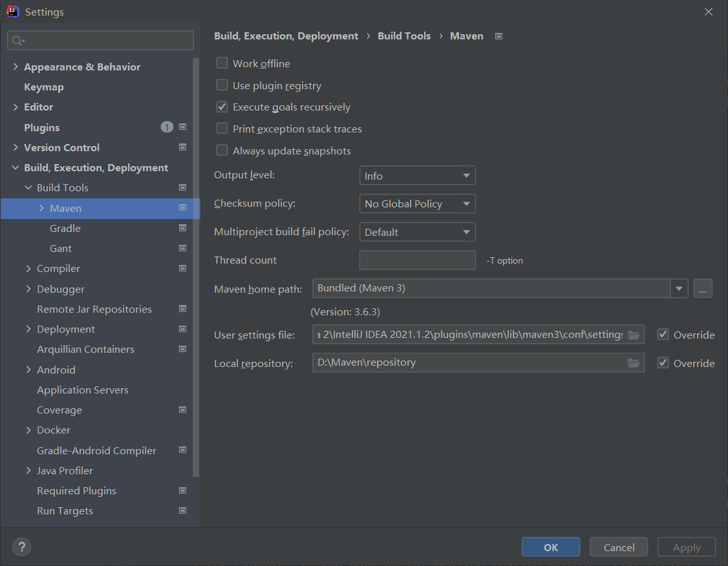Open the Checksum policy dropdown
This screenshot has width=728, height=566.
[418, 204]
